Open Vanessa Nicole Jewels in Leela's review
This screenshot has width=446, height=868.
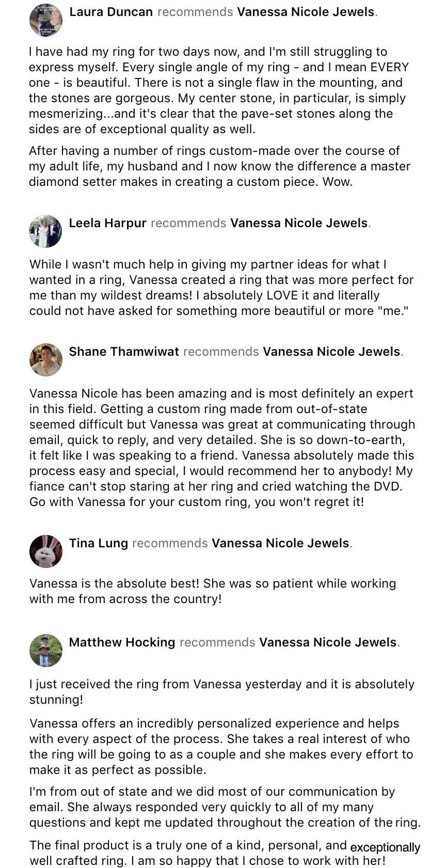(299, 223)
